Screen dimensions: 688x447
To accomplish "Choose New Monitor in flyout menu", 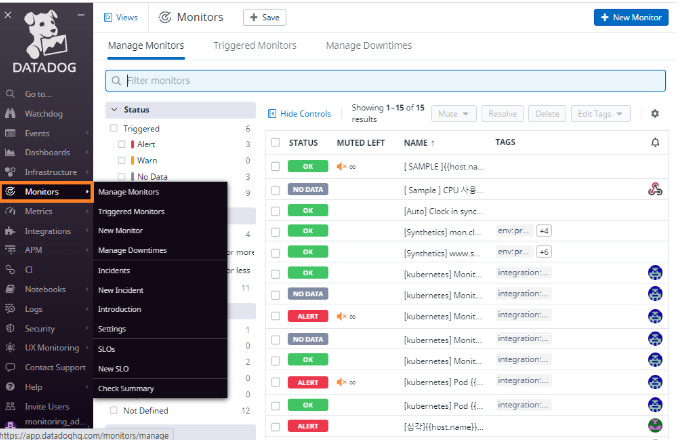I will (120, 230).
